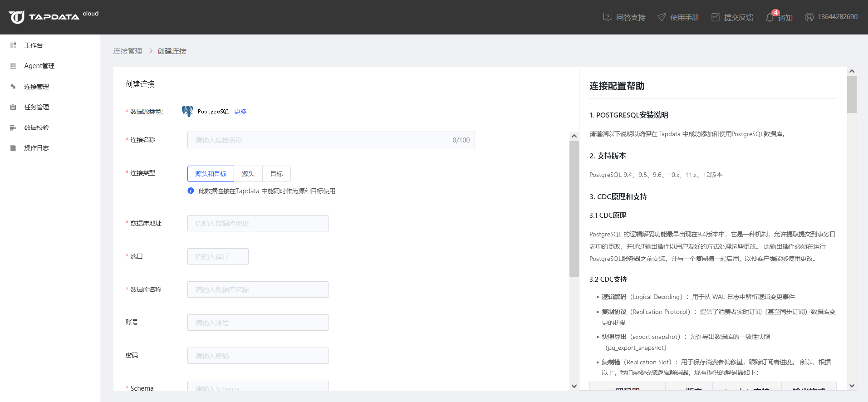Screen dimensions: 868x402
Task: Click the Tapdata cloud logo
Action: pyautogui.click(x=53, y=17)
